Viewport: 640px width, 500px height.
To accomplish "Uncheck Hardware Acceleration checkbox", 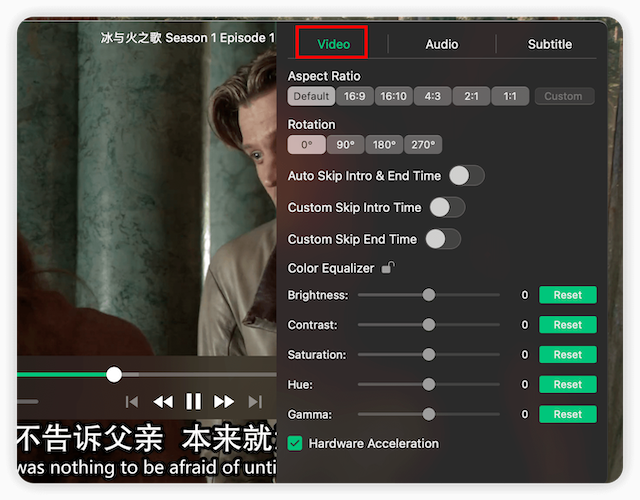I will click(295, 443).
